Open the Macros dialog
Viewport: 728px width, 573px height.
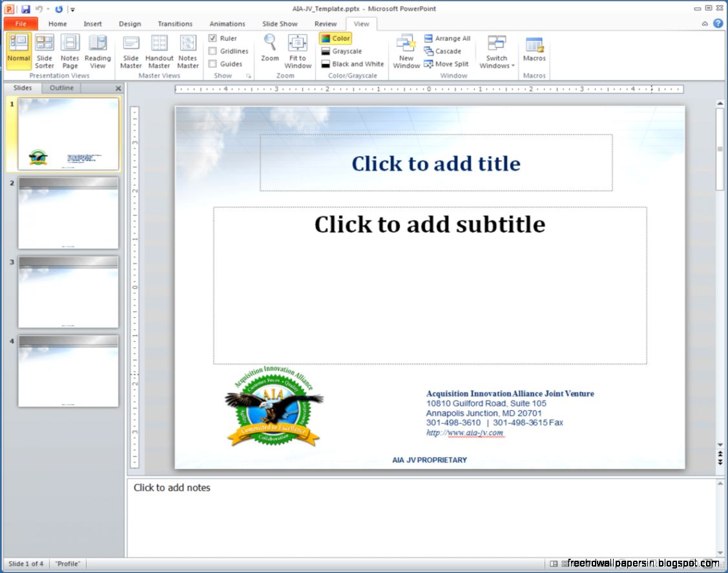[534, 48]
